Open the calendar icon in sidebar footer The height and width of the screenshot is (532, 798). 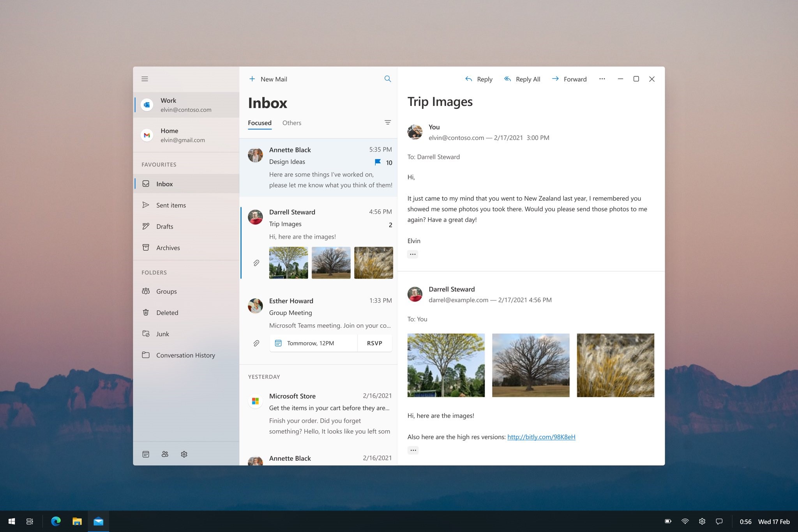146,454
